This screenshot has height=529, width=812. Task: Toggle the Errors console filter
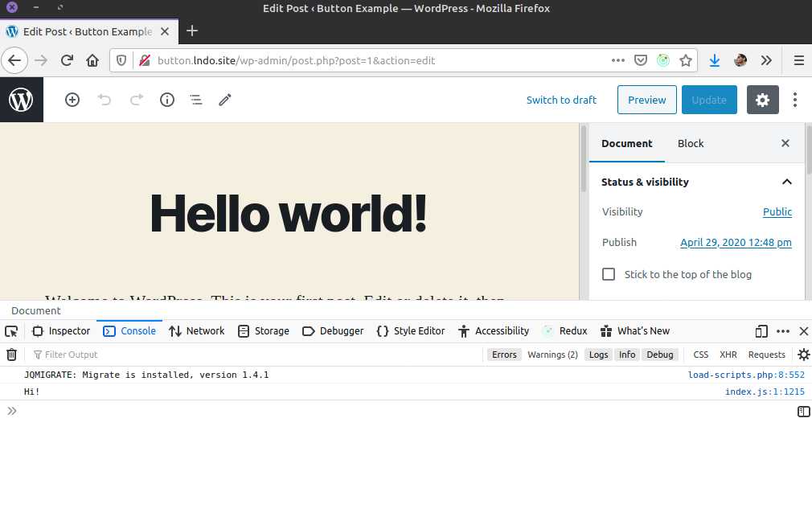(x=504, y=355)
